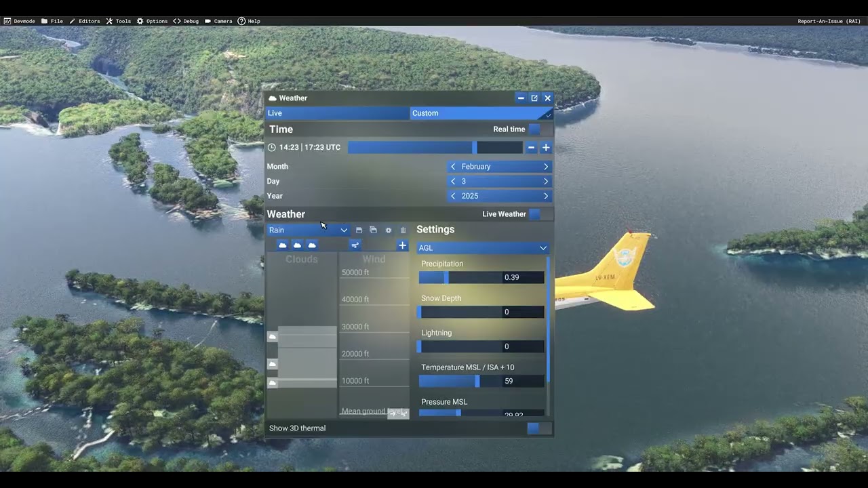Open the Devmode menu
868x488 pixels.
[x=20, y=21]
